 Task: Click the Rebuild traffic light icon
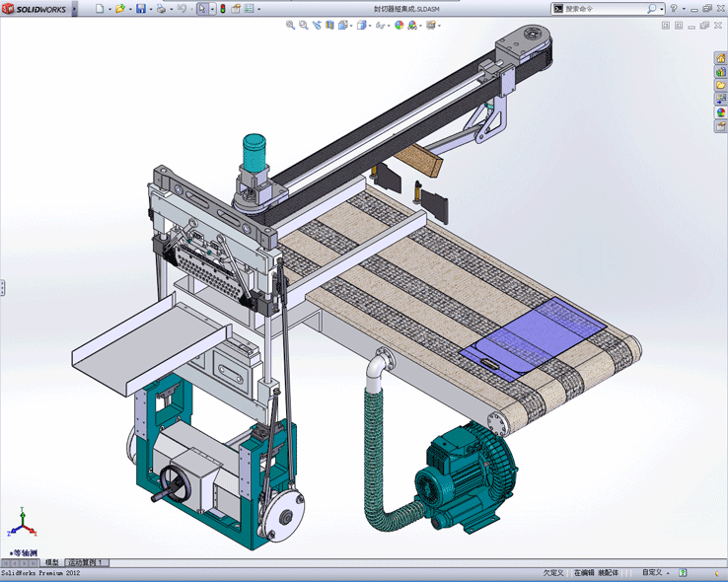(222, 9)
